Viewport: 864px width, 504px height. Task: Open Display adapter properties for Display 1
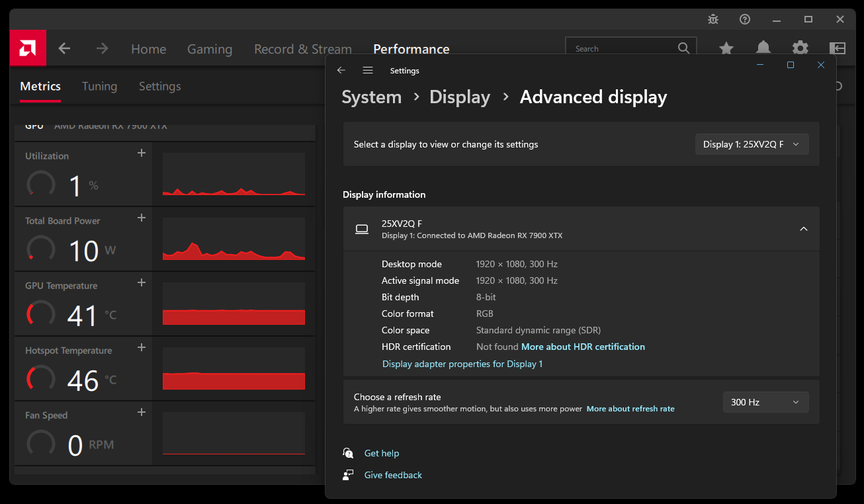[x=462, y=364]
